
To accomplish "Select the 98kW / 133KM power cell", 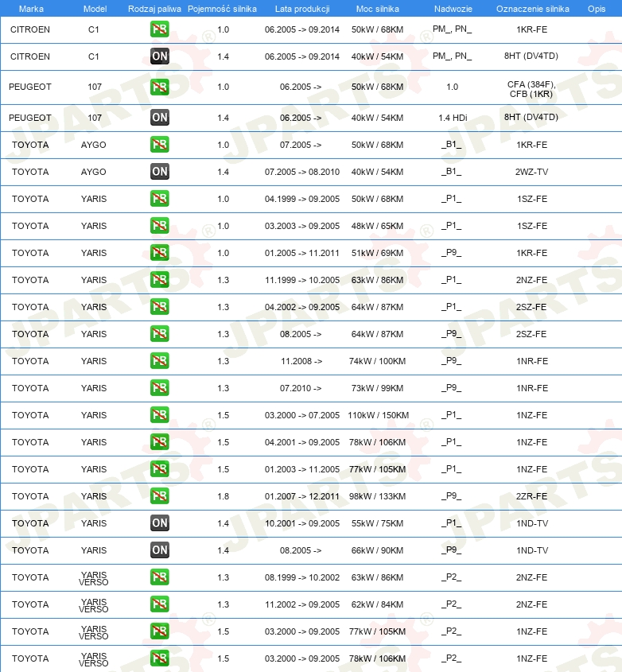I will (x=377, y=495).
